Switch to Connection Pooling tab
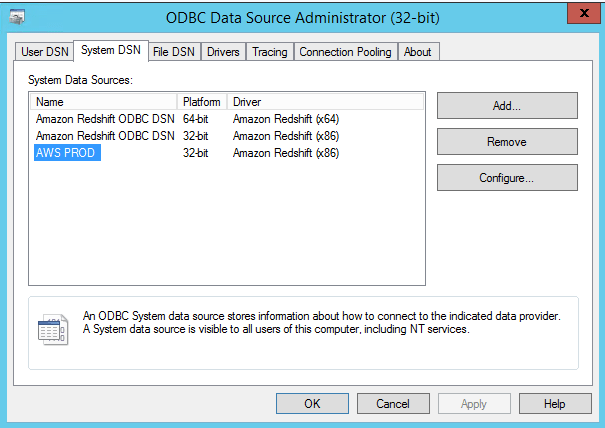 pyautogui.click(x=345, y=52)
